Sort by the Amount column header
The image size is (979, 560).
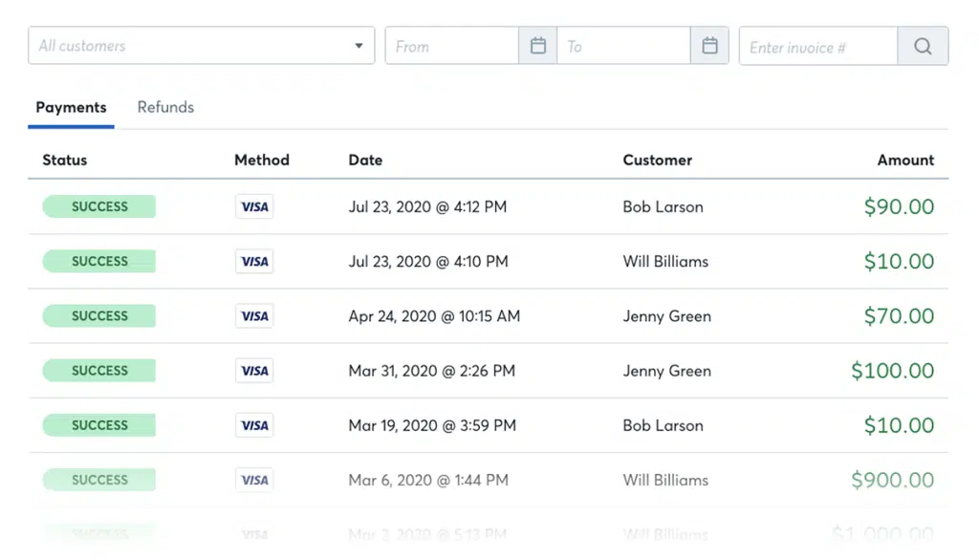pyautogui.click(x=905, y=160)
